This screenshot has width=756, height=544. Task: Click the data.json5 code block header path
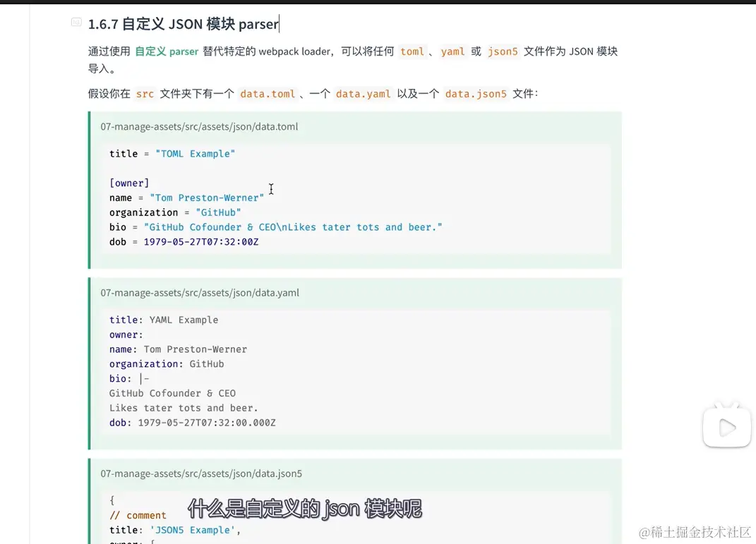point(200,473)
